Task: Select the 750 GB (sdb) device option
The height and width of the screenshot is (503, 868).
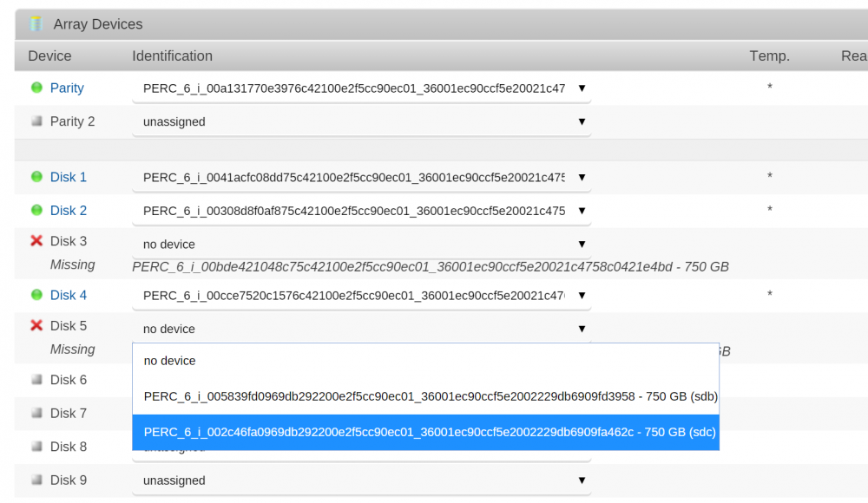Action: click(x=425, y=396)
